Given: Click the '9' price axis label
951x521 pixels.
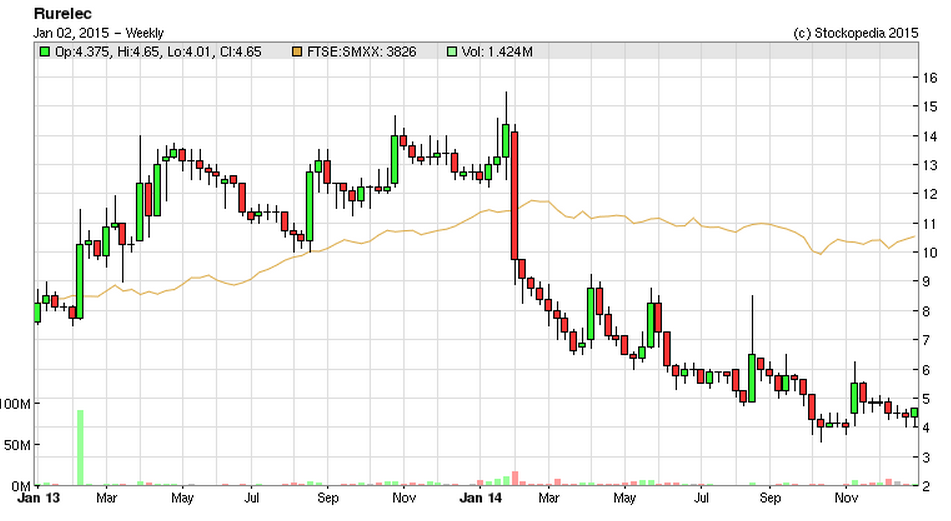Looking at the screenshot, I should 926,282.
